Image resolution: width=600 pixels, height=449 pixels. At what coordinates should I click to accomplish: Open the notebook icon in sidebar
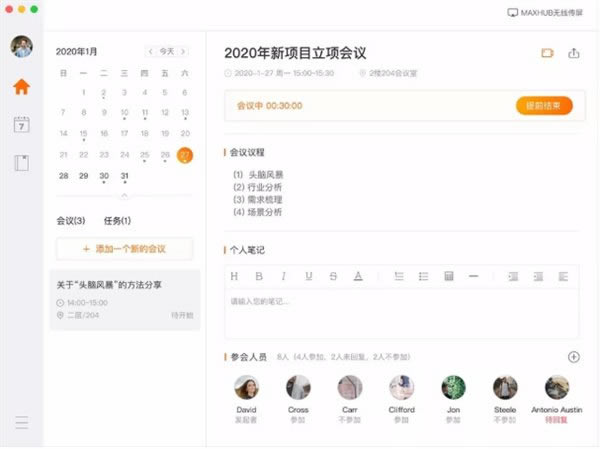[21, 163]
